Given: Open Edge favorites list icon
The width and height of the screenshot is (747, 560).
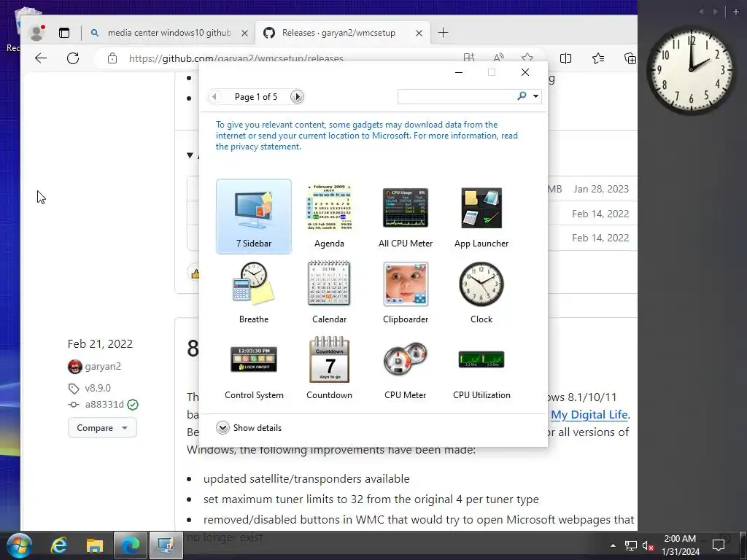Looking at the screenshot, I should coord(598,58).
